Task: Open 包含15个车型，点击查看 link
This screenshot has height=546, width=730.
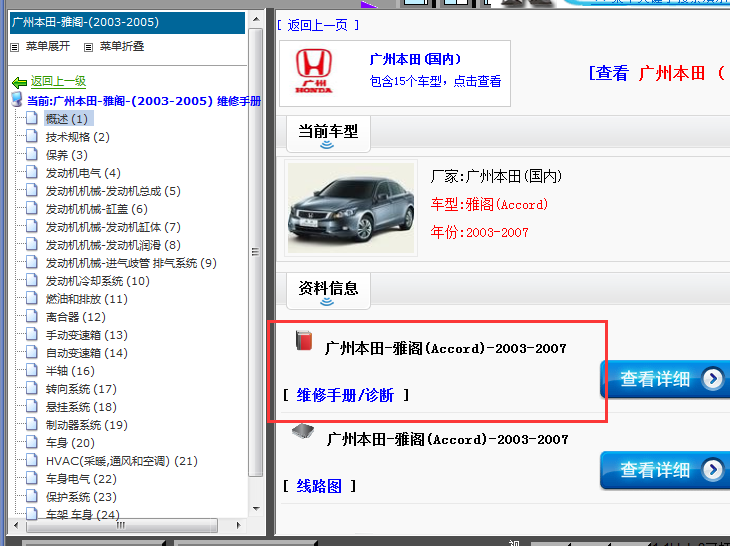Action: 435,81
